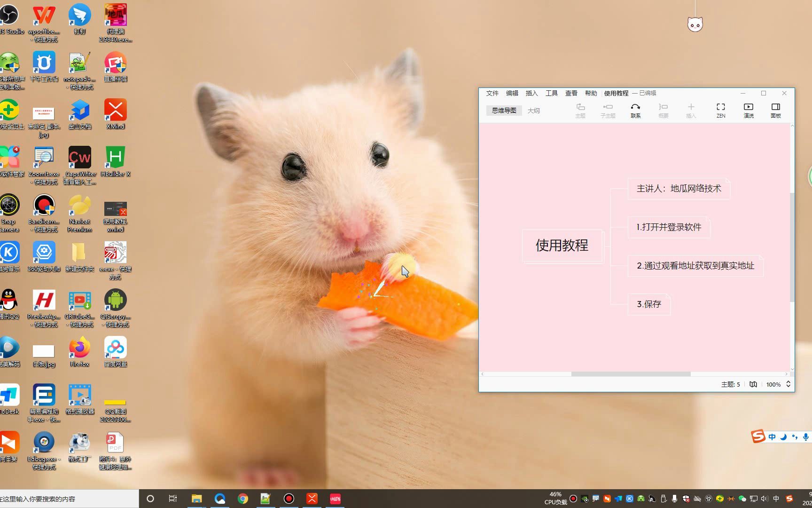The width and height of the screenshot is (812, 508).
Task: Select the 格式工厂 desktop icon
Action: [80, 447]
